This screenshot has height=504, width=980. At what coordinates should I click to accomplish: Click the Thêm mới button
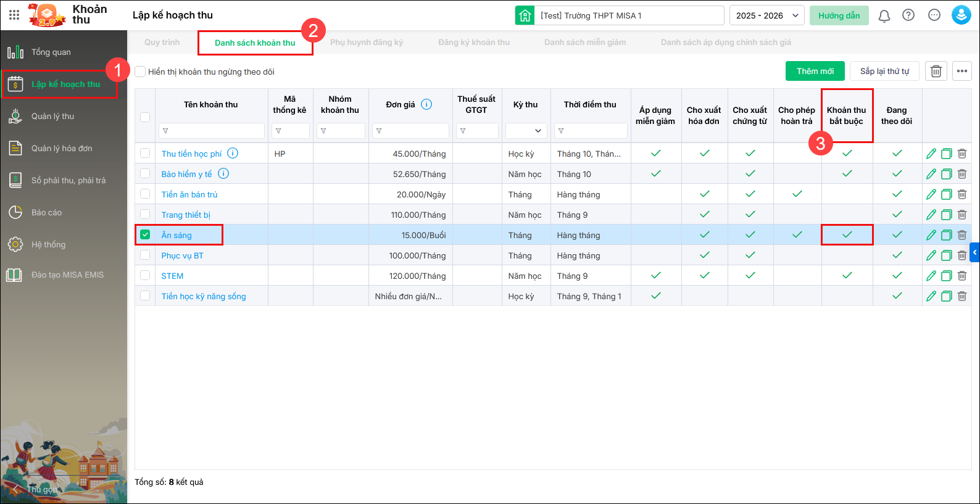(815, 72)
